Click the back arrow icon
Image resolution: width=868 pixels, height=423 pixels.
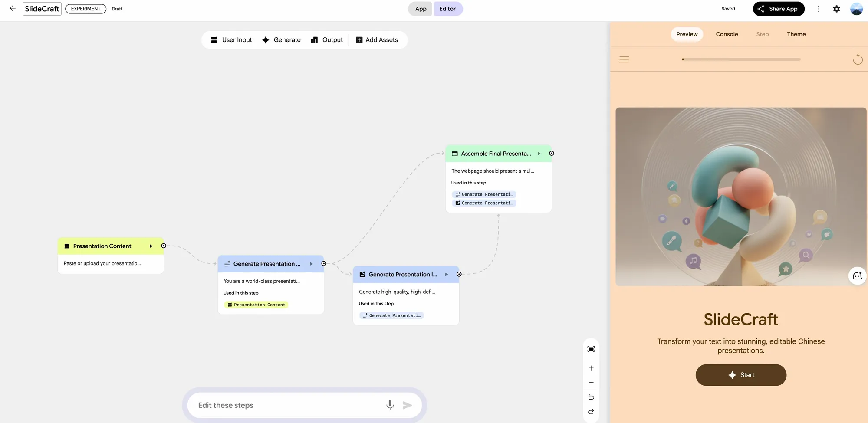[x=13, y=8]
